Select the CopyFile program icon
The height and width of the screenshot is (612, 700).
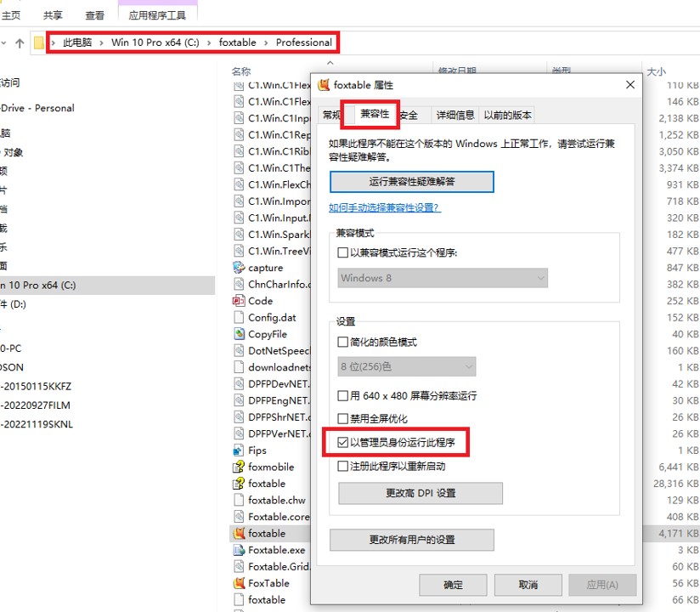pos(239,334)
